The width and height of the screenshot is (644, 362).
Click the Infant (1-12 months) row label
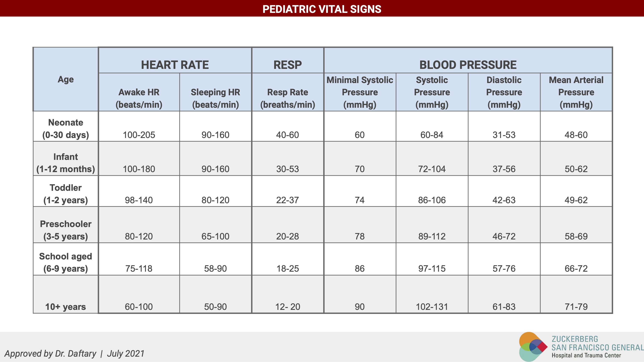pos(65,163)
